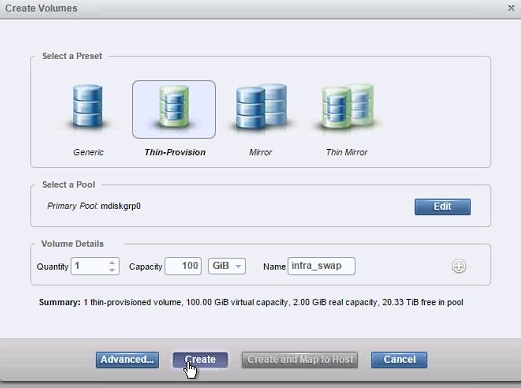The width and height of the screenshot is (521, 388).
Task: Click the Name field containing infra_swap
Action: click(x=321, y=266)
